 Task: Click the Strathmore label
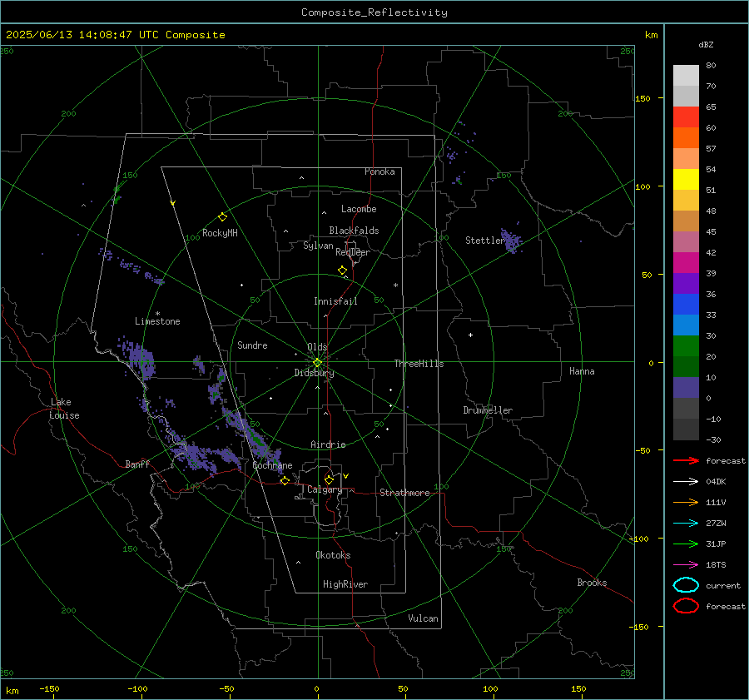(404, 493)
